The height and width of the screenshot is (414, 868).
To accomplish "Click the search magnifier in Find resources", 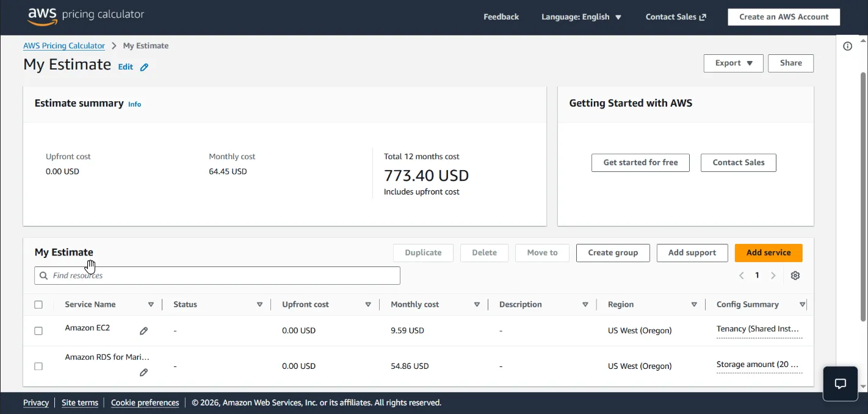I will click(43, 276).
